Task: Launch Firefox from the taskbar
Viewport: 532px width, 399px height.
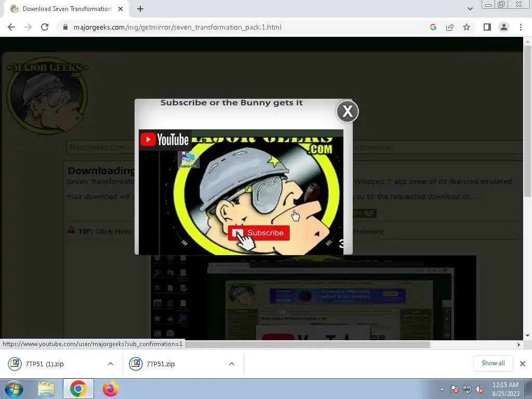Action: 111,389
